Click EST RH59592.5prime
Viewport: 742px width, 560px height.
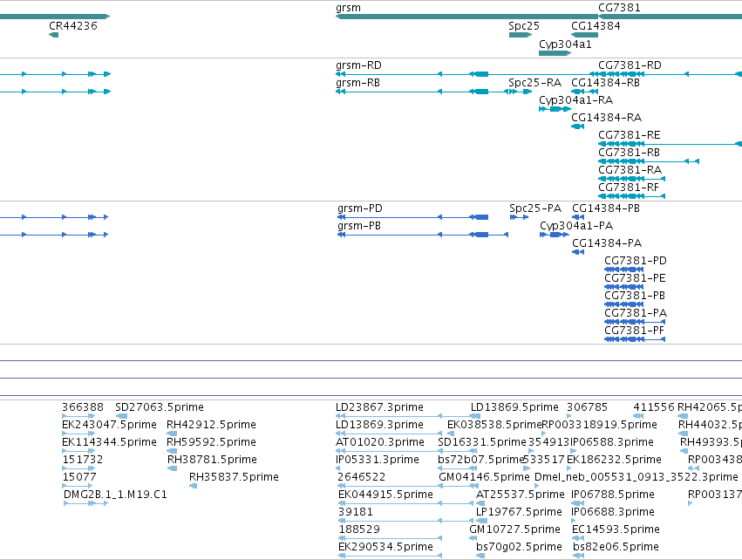coord(211,442)
